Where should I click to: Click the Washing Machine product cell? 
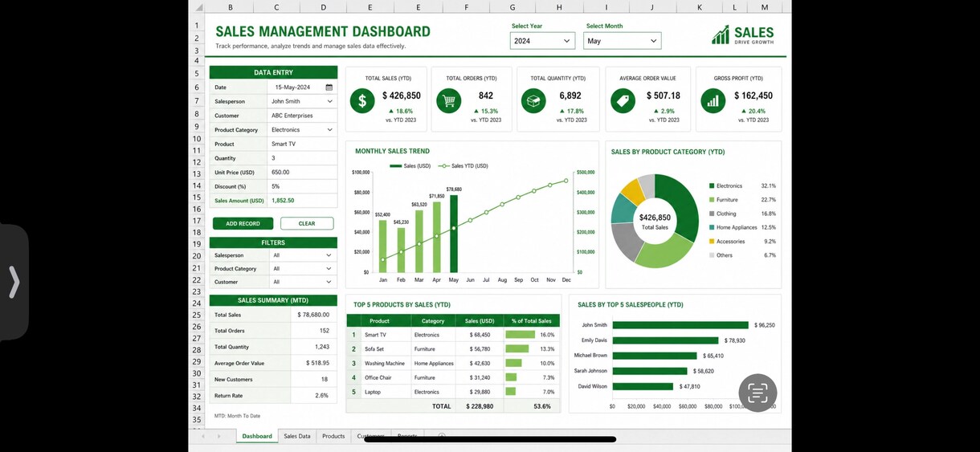point(385,364)
